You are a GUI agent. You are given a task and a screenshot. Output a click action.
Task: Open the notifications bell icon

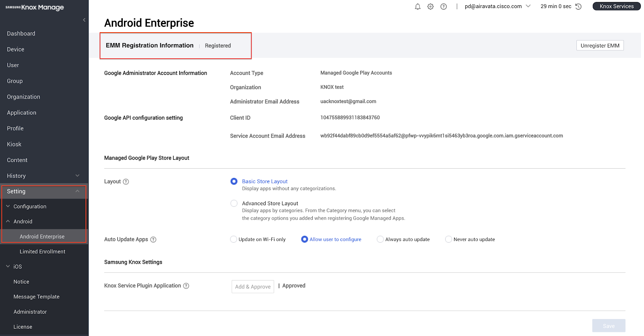418,6
